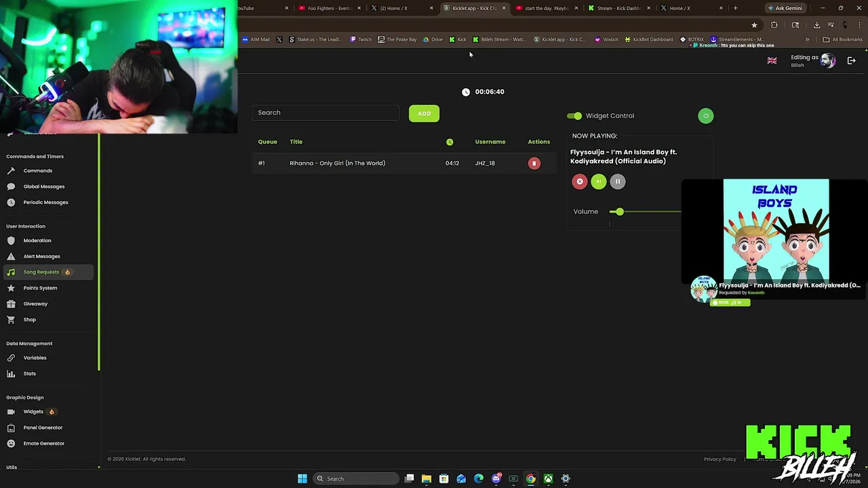This screenshot has height=488, width=868.
Task: Stop the now playing song
Action: 580,182
